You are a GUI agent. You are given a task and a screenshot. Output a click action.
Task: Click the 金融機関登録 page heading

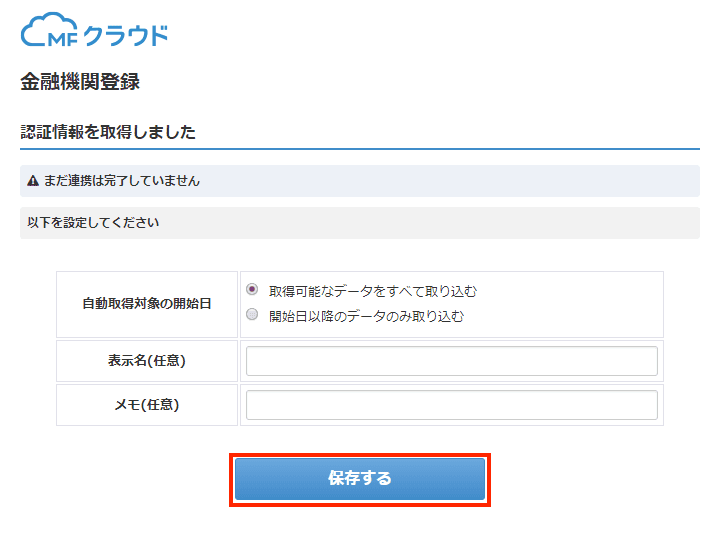[80, 82]
